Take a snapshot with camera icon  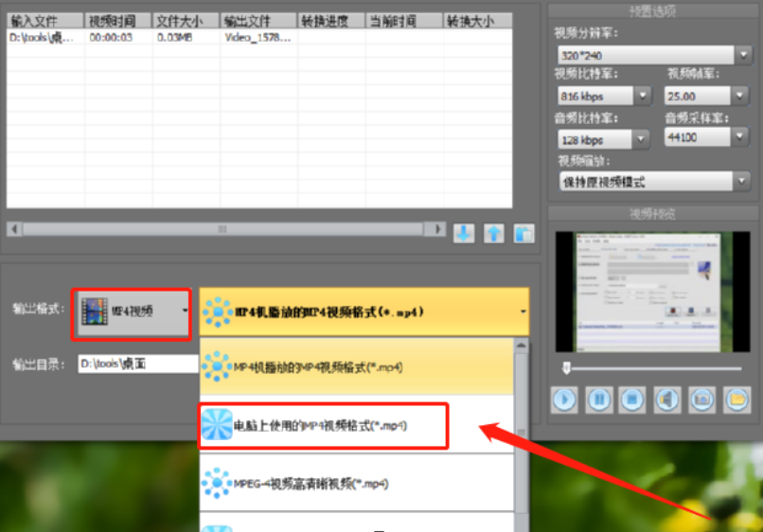click(x=701, y=400)
